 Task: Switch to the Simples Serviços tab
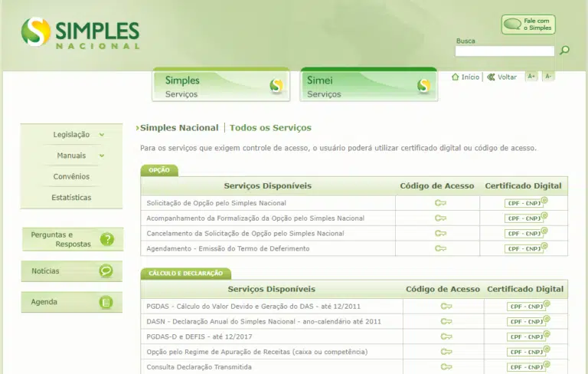[220, 86]
